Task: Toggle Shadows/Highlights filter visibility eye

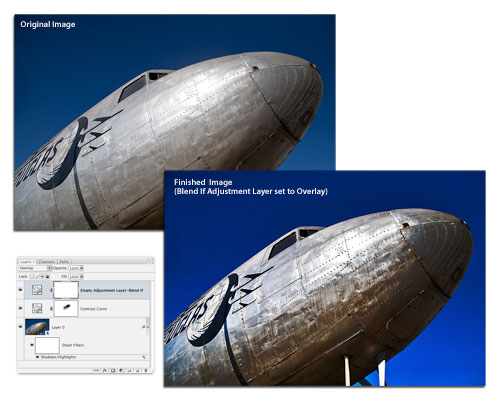Action: [37, 357]
